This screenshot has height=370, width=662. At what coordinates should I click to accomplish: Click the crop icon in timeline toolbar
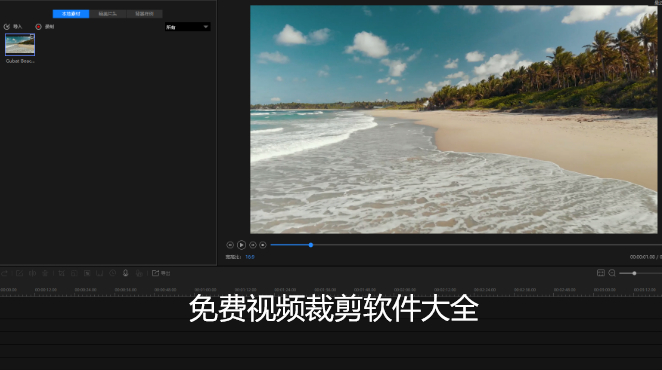[x=62, y=273]
